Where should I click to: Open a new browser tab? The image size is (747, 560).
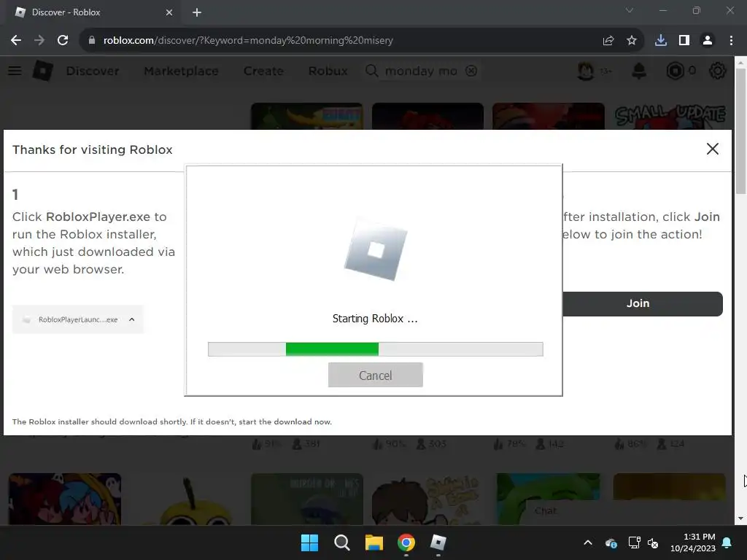coord(197,12)
